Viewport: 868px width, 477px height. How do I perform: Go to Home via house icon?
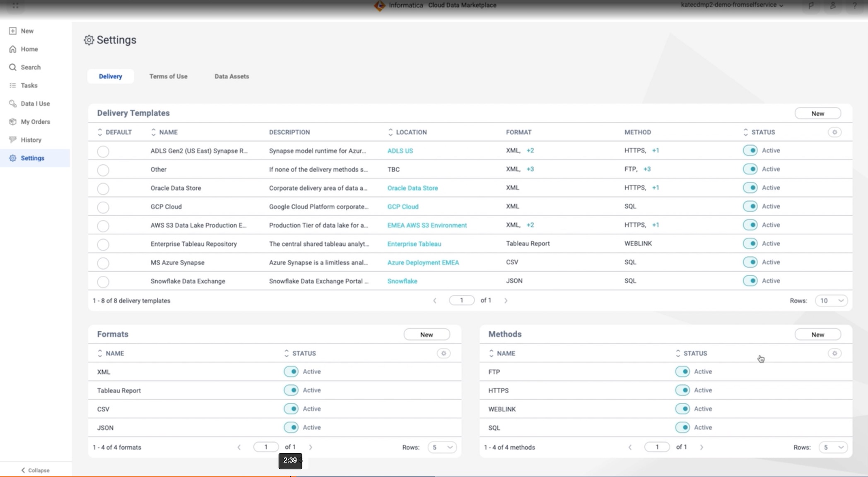click(13, 49)
